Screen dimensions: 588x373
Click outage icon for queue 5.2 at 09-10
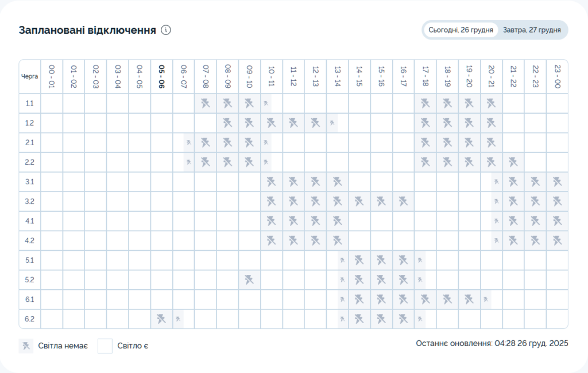point(249,279)
